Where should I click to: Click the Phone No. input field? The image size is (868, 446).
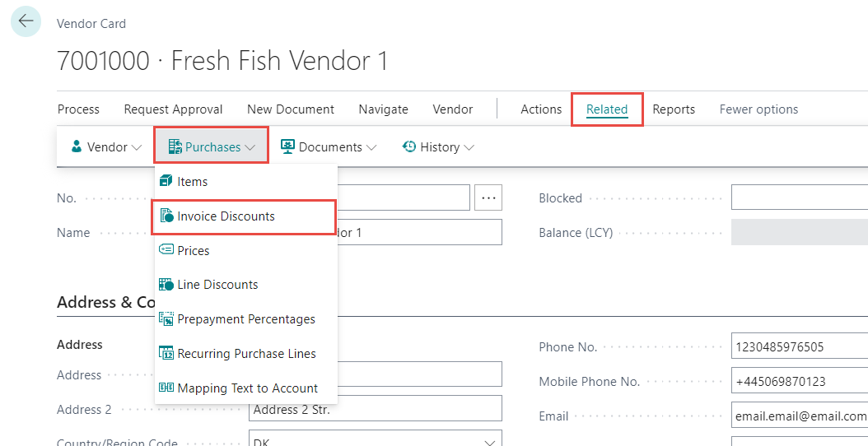point(797,347)
